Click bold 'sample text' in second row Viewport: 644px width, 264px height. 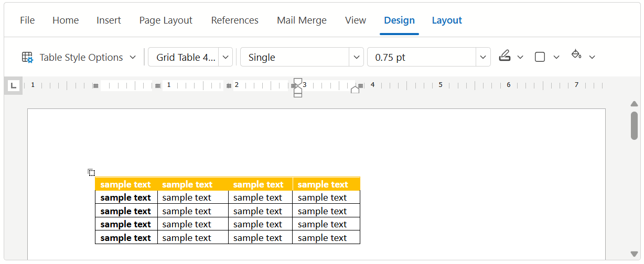click(x=125, y=197)
